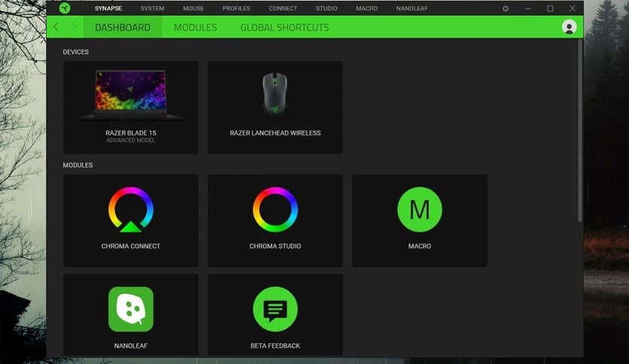
Task: Maximize the Synapse window
Action: [x=550, y=8]
